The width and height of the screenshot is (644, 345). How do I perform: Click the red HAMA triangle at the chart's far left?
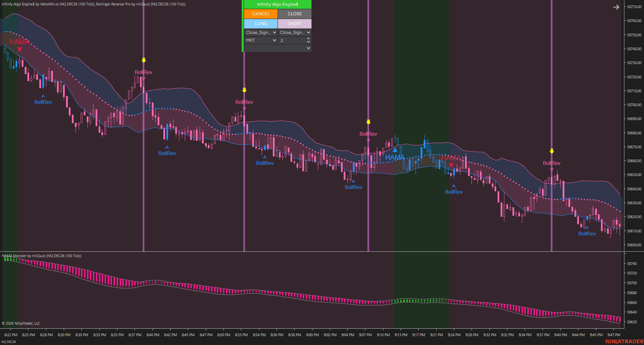point(20,50)
